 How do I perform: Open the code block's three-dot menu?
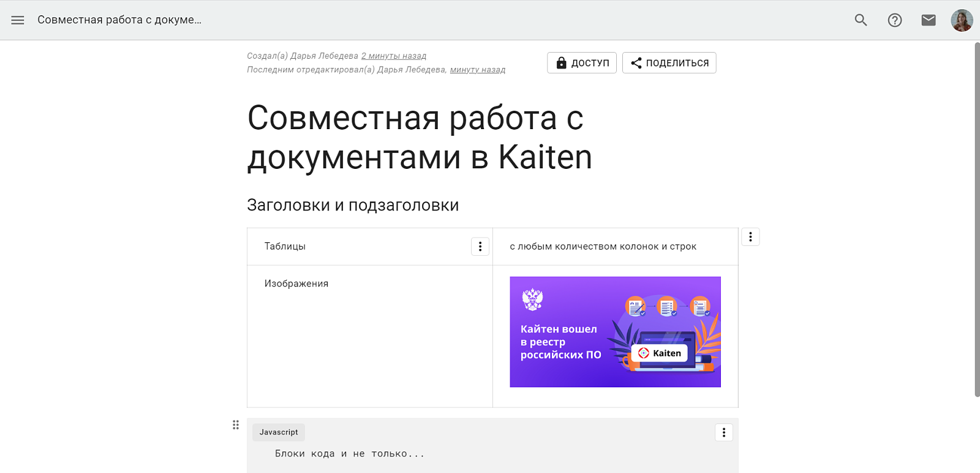click(724, 433)
